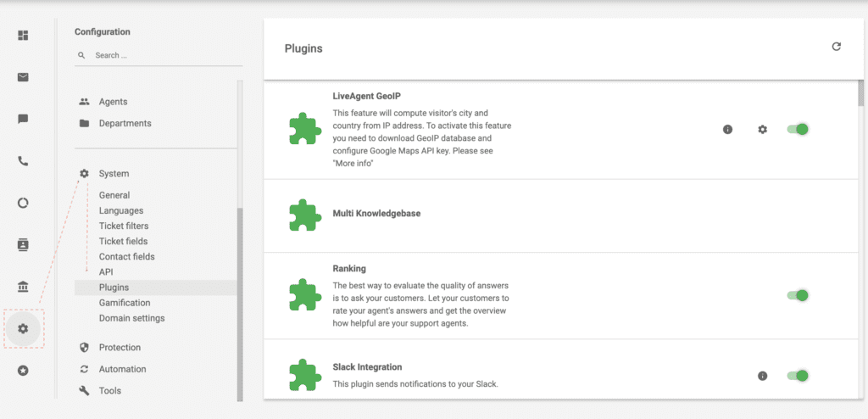Open the Dashboard icon in left sidebar
The height and width of the screenshot is (419, 868).
pyautogui.click(x=23, y=36)
